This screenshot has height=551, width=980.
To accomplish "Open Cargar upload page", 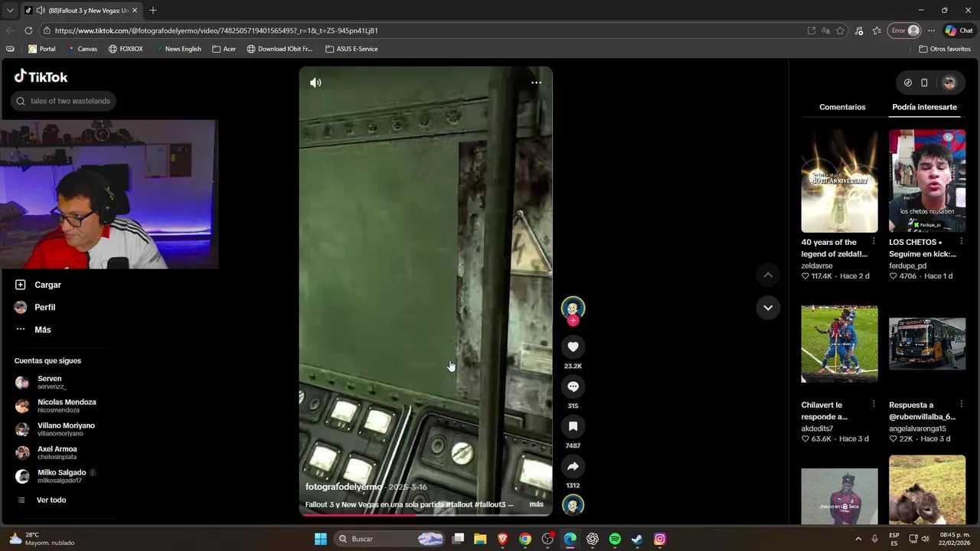I will 38,285.
